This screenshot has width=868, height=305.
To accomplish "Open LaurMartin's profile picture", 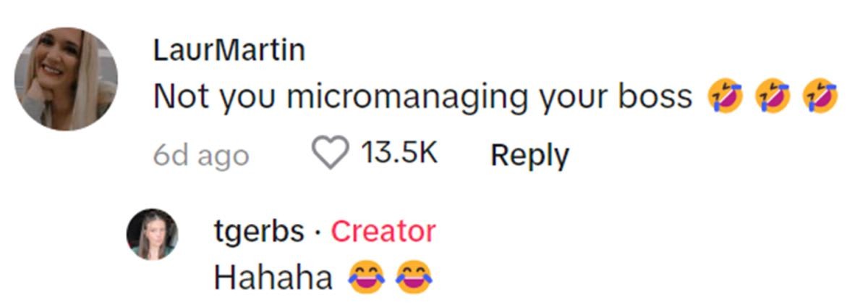I will point(66,80).
